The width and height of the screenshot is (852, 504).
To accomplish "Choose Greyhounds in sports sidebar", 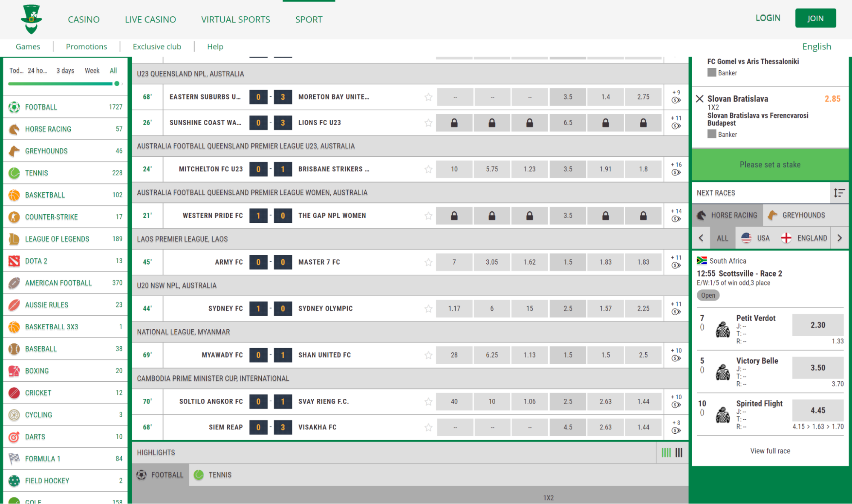I will (65, 151).
